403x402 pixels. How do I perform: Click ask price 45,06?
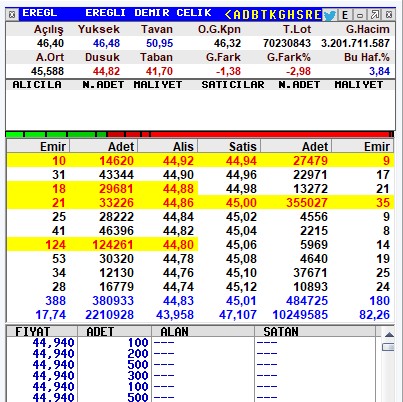click(x=241, y=245)
